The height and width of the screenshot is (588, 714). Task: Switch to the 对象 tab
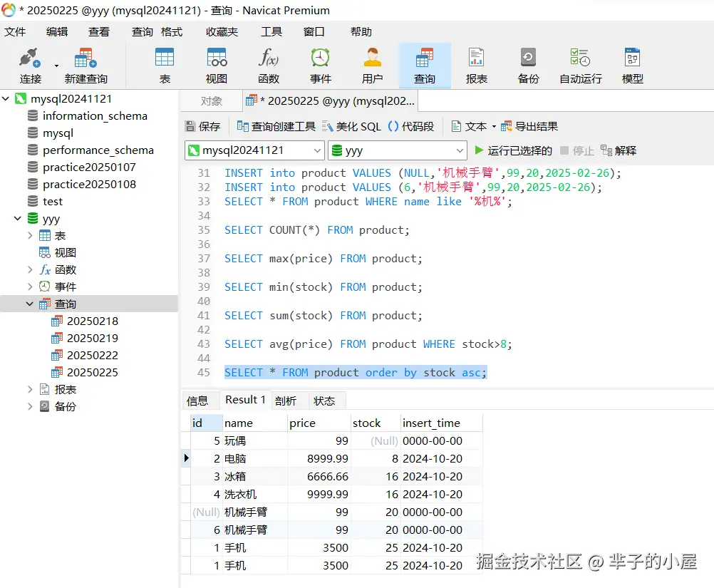click(x=212, y=101)
